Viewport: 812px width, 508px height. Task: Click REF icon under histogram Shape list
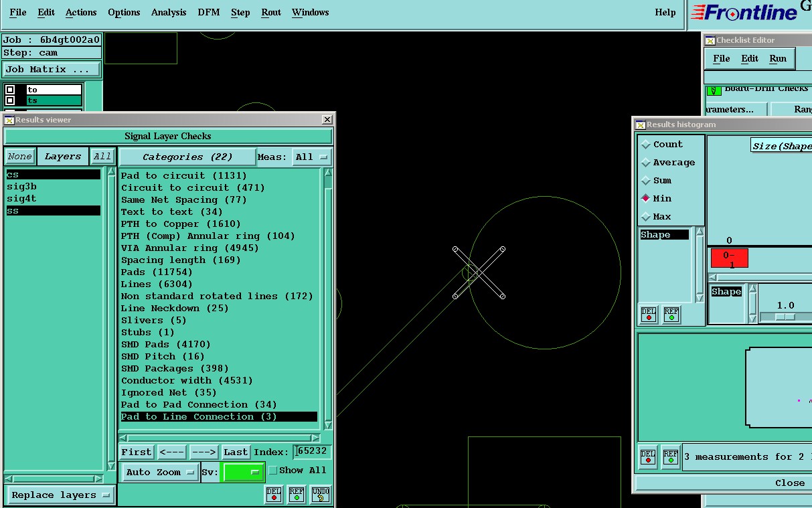pyautogui.click(x=671, y=315)
